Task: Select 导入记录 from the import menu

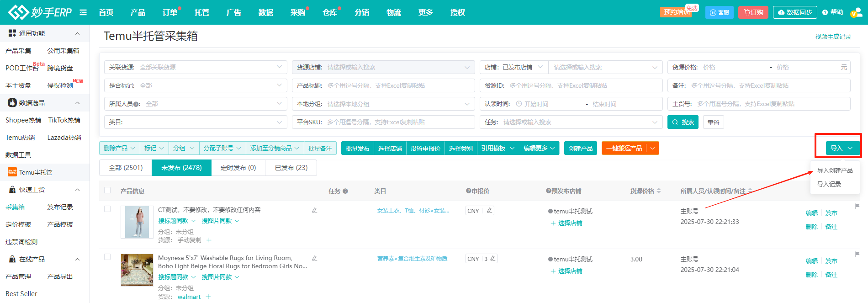Action: (x=829, y=184)
